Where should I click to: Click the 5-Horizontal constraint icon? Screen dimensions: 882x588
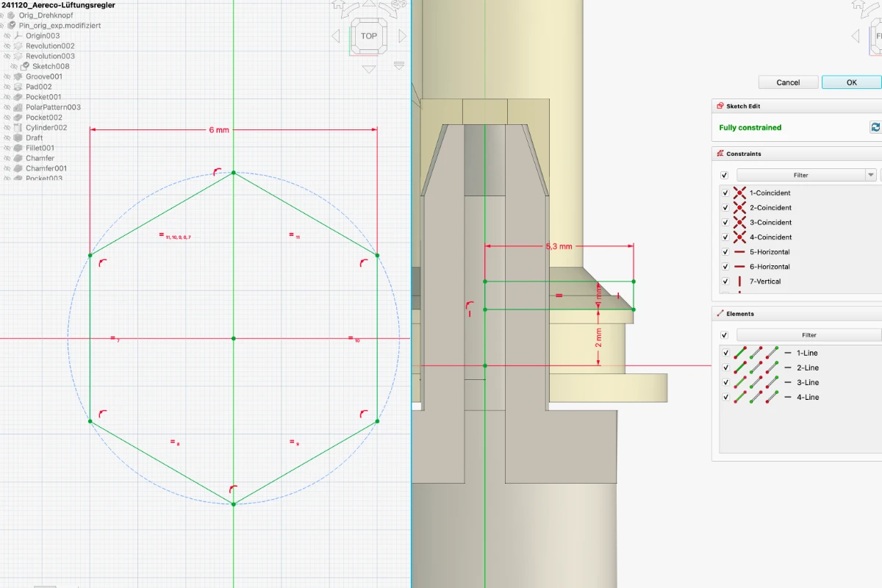click(740, 251)
